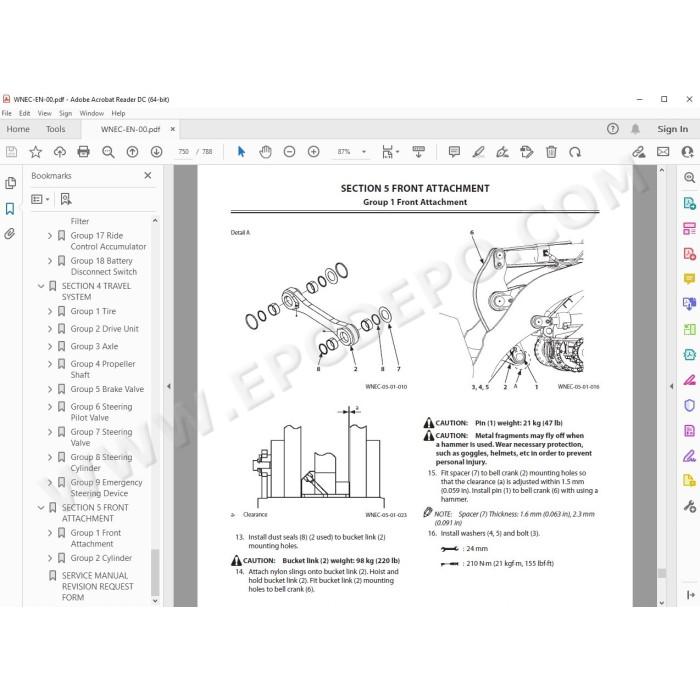
Task: Expand Group 18 Battery Disconnect Switch
Action: click(x=50, y=260)
